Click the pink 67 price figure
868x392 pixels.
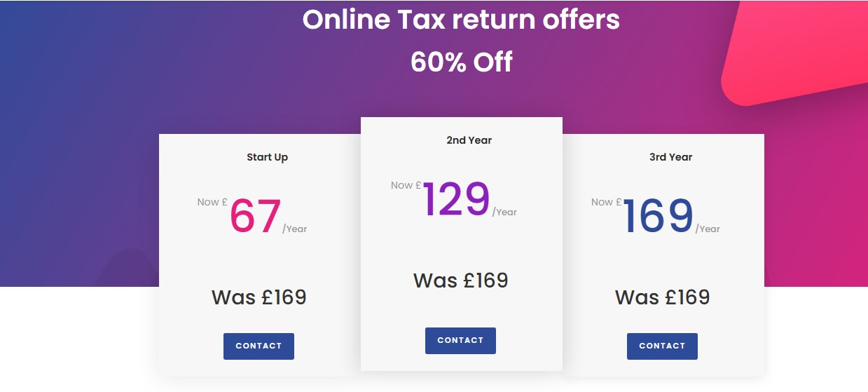click(256, 217)
